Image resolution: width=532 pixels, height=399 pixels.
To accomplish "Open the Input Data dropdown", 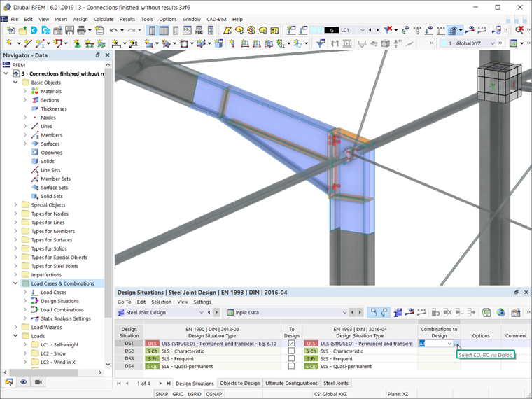I will click(x=344, y=312).
